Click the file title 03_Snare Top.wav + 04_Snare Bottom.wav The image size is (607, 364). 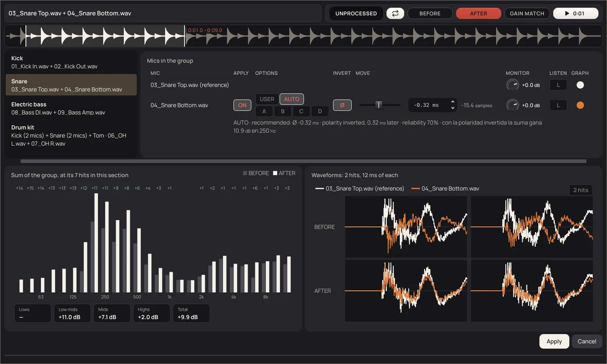pyautogui.click(x=70, y=13)
